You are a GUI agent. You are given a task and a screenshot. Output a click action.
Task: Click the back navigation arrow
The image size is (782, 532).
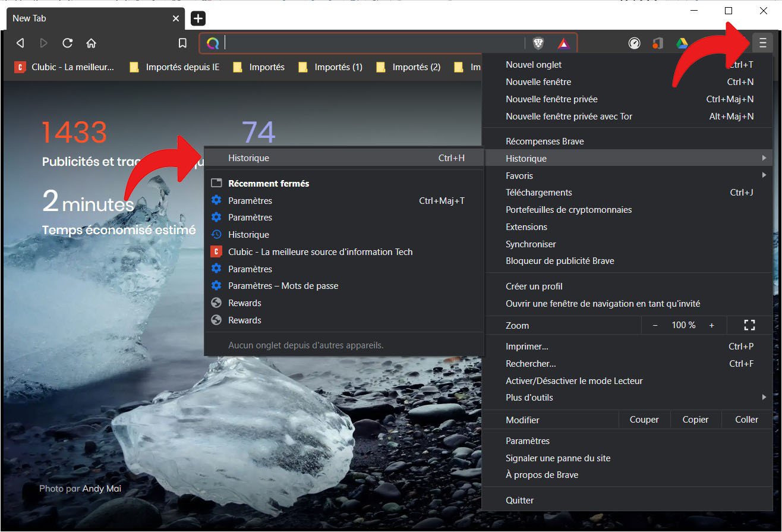(x=20, y=43)
